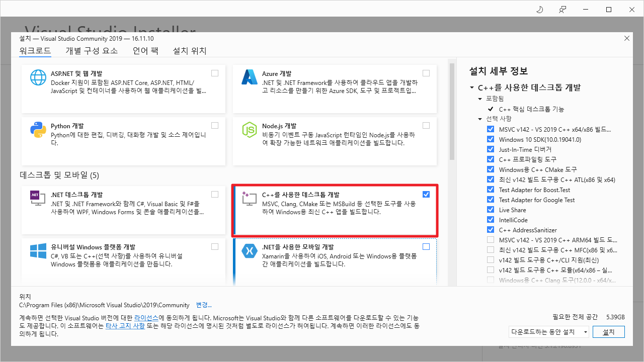This screenshot has height=362, width=644.
Task: Click the moon theme icon in title bar
Action: point(540,10)
